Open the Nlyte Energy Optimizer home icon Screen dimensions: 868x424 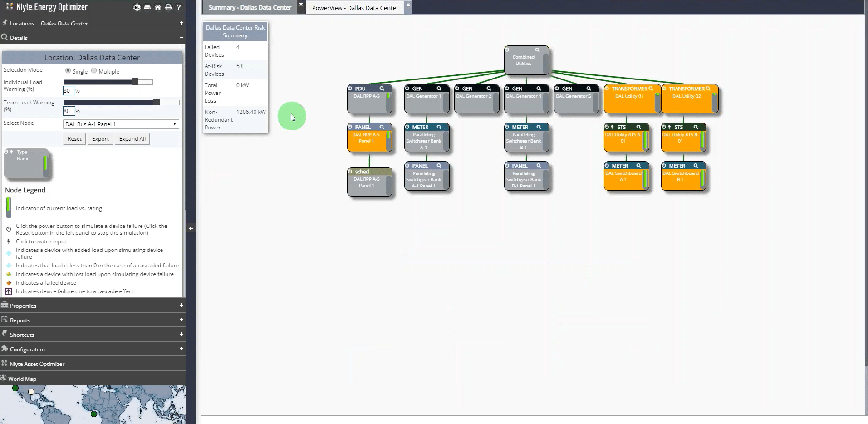click(x=158, y=7)
